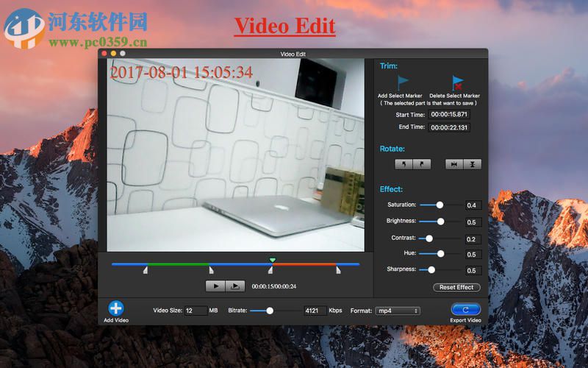
Task: Click the Contrast slider handle
Action: click(x=429, y=238)
